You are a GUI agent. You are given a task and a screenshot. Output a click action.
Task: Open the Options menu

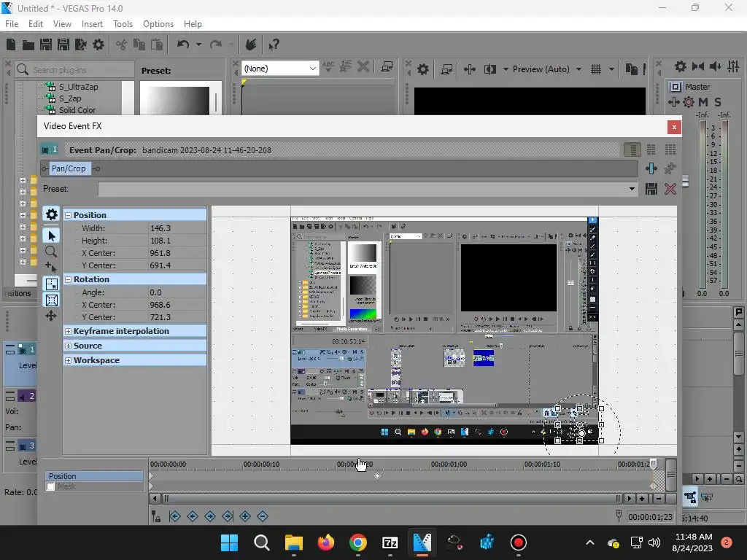click(158, 24)
